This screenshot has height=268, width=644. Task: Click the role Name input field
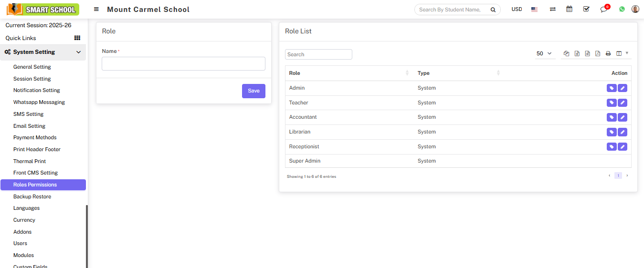(x=183, y=64)
